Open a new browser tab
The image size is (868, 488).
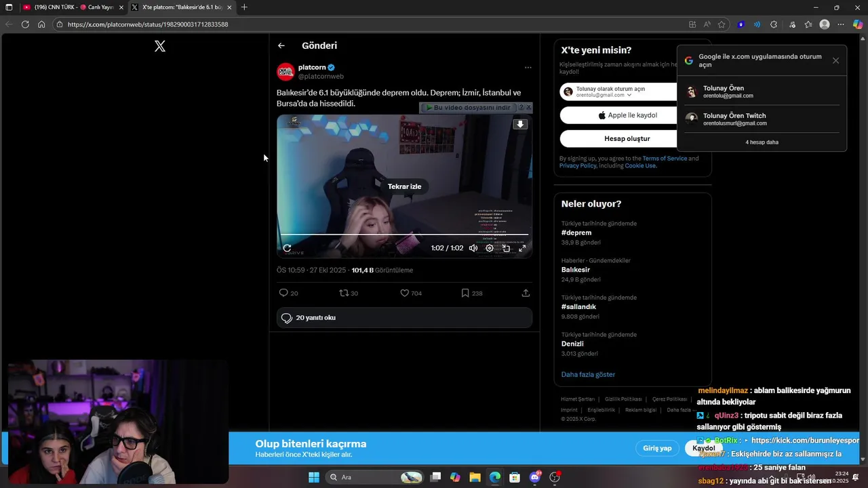pos(244,7)
